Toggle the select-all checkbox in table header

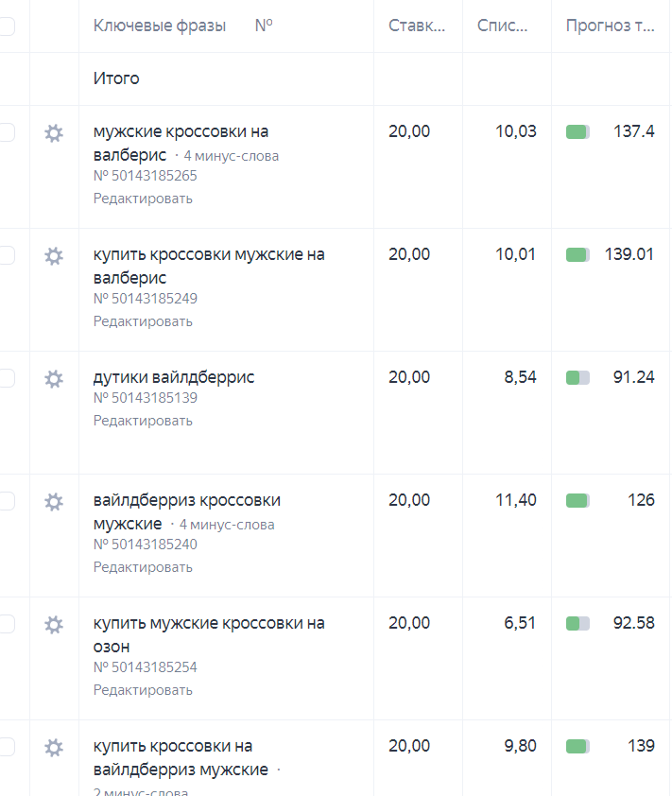6,26
